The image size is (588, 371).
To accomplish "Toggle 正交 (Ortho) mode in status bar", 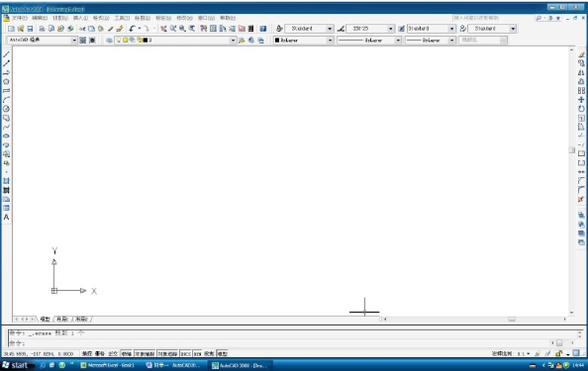I will (113, 353).
